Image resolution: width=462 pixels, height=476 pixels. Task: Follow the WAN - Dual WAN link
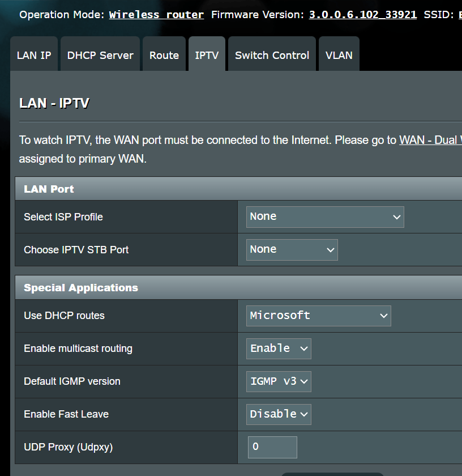(x=430, y=140)
